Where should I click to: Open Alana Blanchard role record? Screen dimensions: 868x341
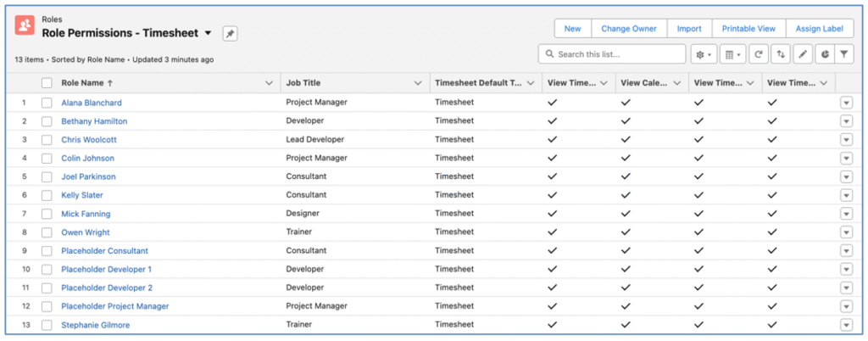click(92, 103)
